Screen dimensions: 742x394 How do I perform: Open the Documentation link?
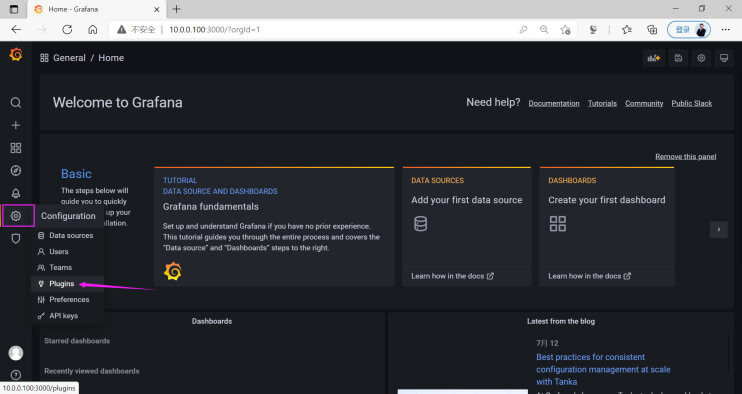[554, 103]
